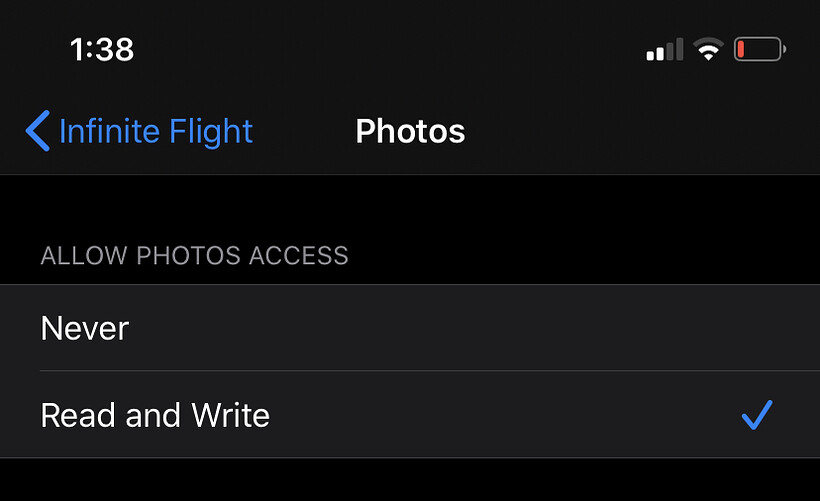The image size is (820, 501).
Task: Tap empty space between Read and Write and checkmark
Action: (500, 415)
